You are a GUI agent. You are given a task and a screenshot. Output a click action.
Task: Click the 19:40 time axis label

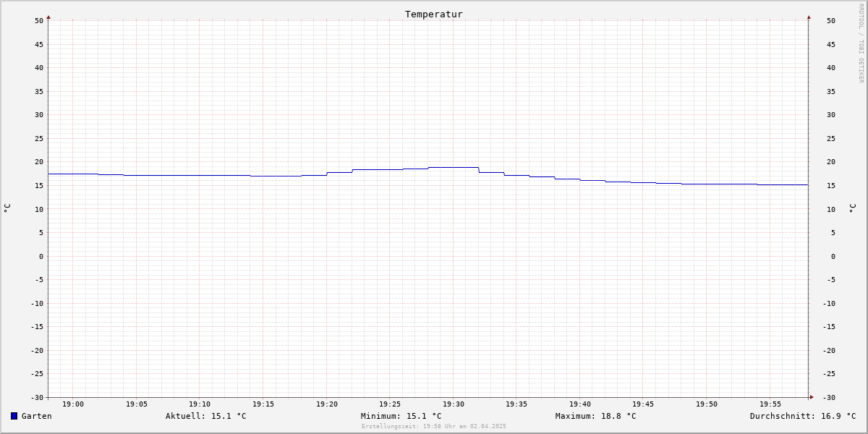click(580, 404)
